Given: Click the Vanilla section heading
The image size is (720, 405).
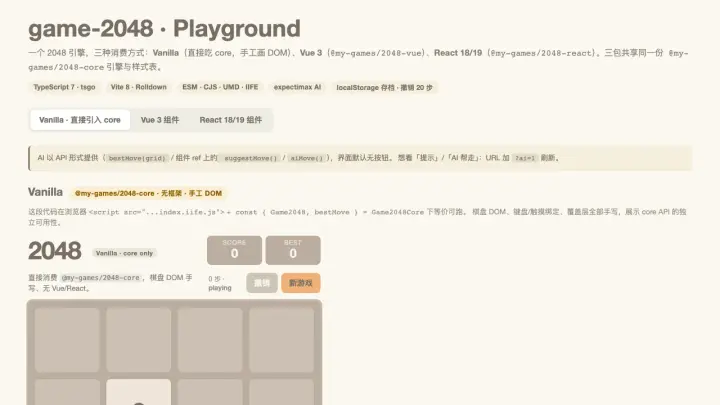Looking at the screenshot, I should coord(45,192).
